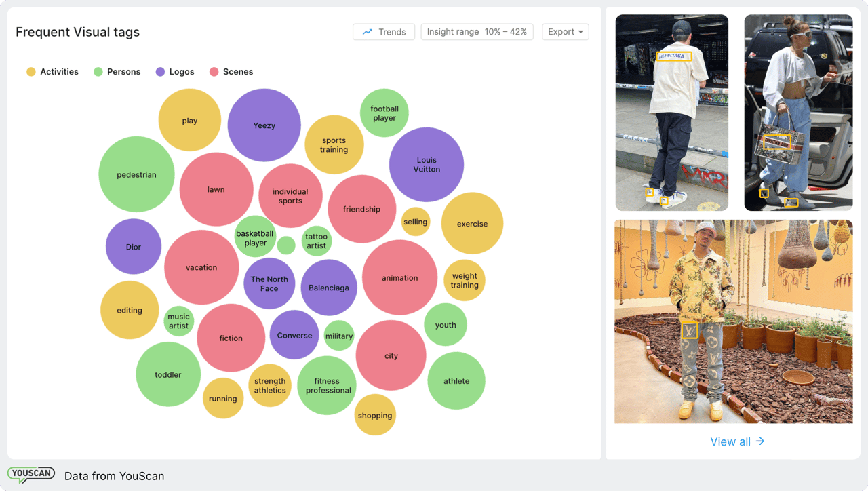The width and height of the screenshot is (868, 491).
Task: Click the Export caret arrow
Action: [581, 32]
